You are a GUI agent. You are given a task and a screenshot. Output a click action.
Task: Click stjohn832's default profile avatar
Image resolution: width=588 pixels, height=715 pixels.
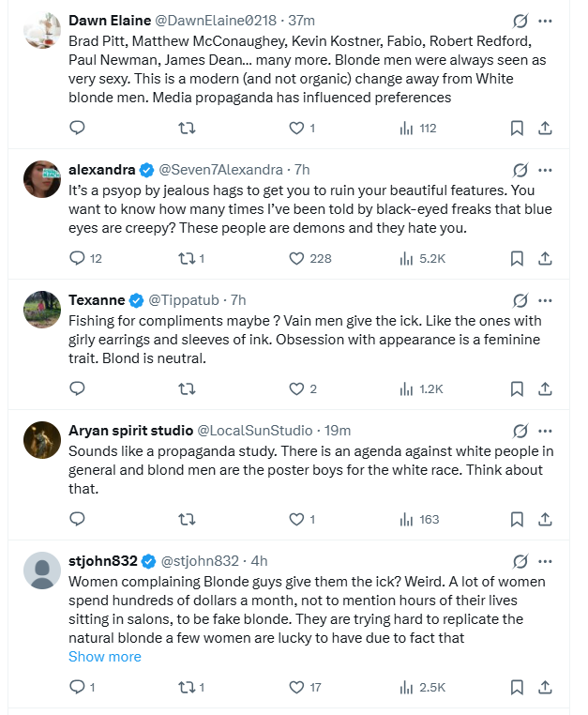coord(42,570)
